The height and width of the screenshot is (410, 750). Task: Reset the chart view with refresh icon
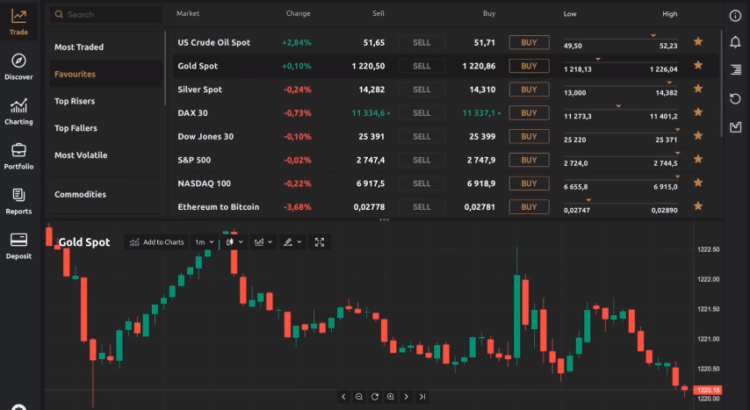pos(374,397)
